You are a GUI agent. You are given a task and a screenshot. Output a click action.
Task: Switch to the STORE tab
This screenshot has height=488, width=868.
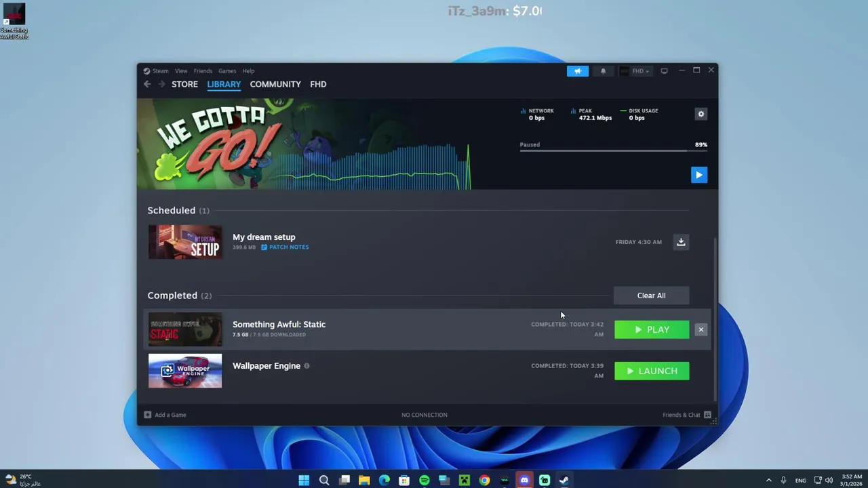coord(184,84)
